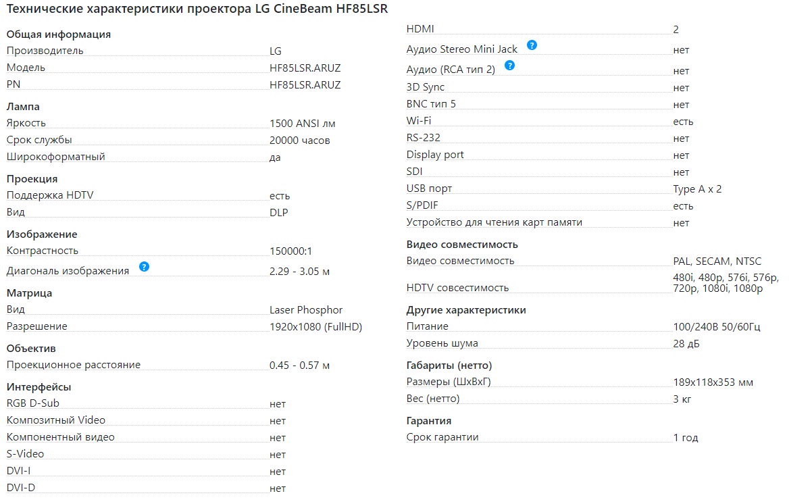Open help icon beside Аудио Stereo Mini Jack
Image resolution: width=812 pixels, height=504 pixels.
tap(532, 45)
